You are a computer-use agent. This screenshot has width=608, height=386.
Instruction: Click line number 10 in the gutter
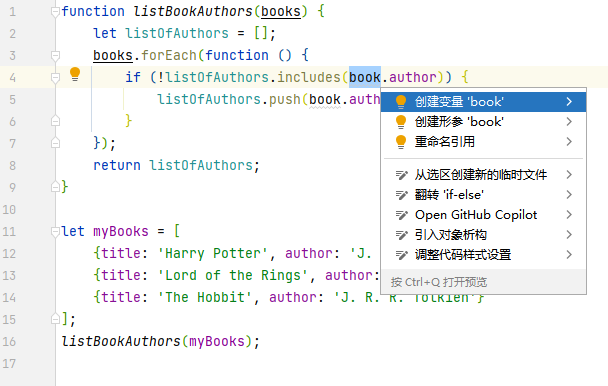(x=9, y=209)
